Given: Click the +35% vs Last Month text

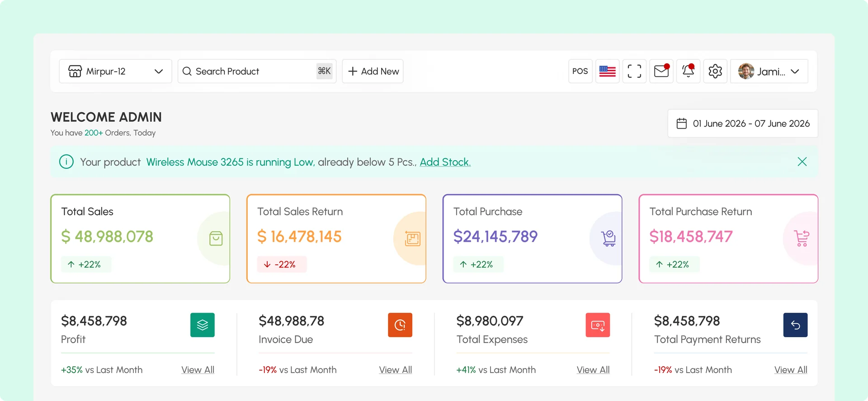Looking at the screenshot, I should (x=102, y=370).
